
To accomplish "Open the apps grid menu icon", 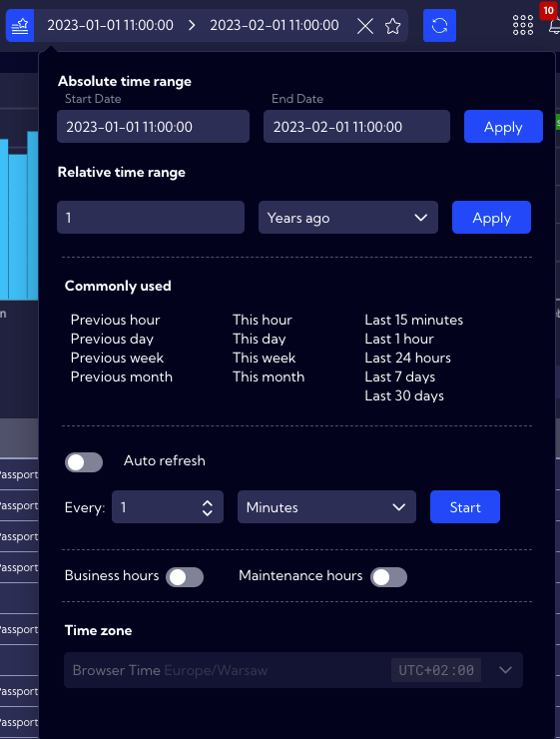I will (x=523, y=25).
